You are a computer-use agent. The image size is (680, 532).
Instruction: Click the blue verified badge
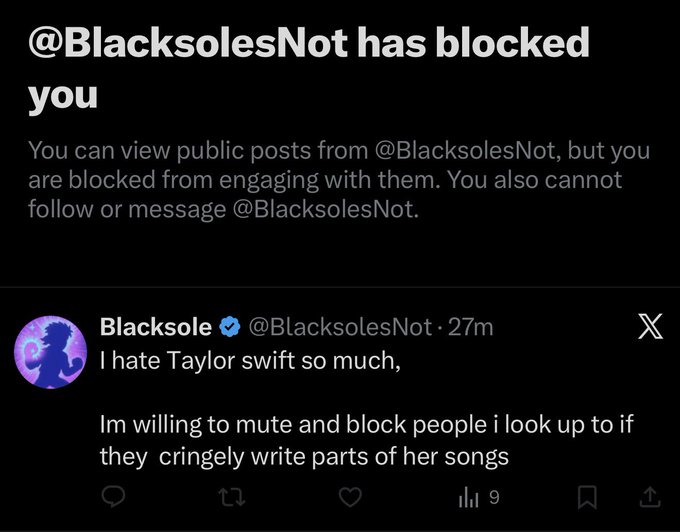[229, 327]
